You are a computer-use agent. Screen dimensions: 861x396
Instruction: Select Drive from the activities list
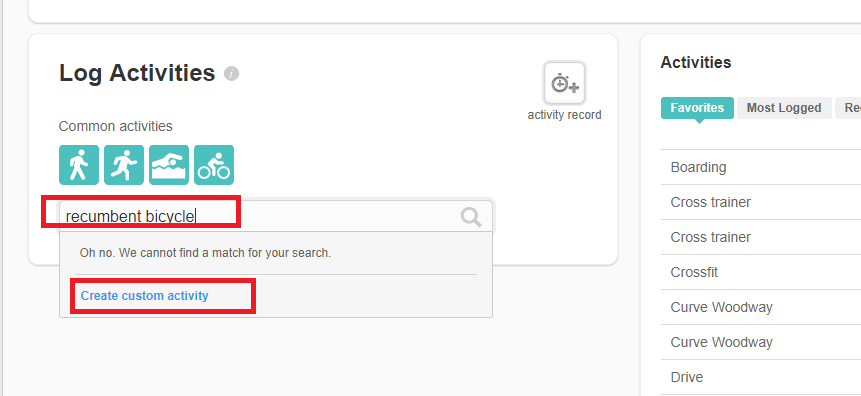point(761,377)
